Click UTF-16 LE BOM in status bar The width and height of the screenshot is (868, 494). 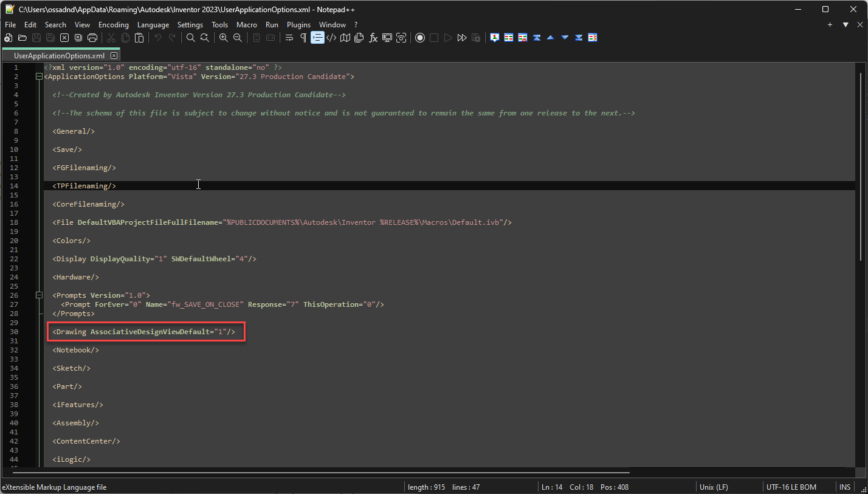[x=792, y=487]
